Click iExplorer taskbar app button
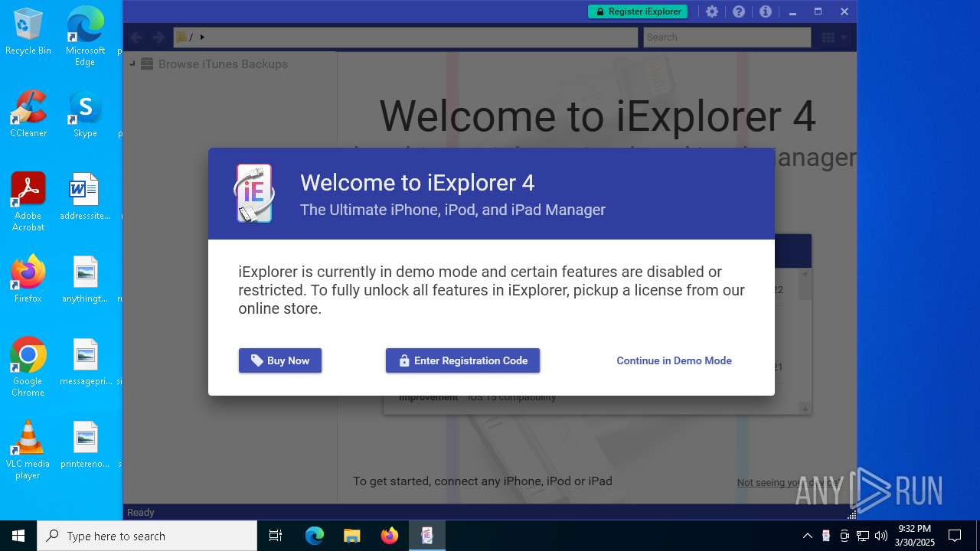Screen dimensions: 980x551 pyautogui.click(x=426, y=536)
